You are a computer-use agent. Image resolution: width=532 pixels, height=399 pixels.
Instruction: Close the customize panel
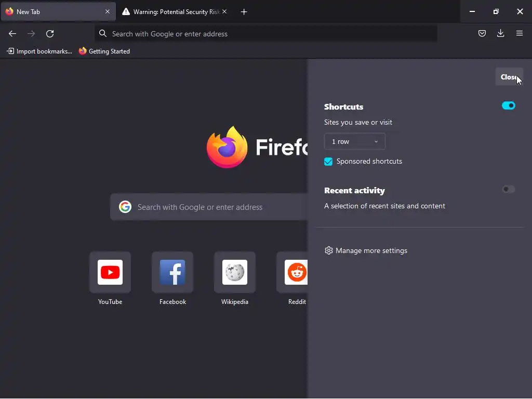click(509, 77)
